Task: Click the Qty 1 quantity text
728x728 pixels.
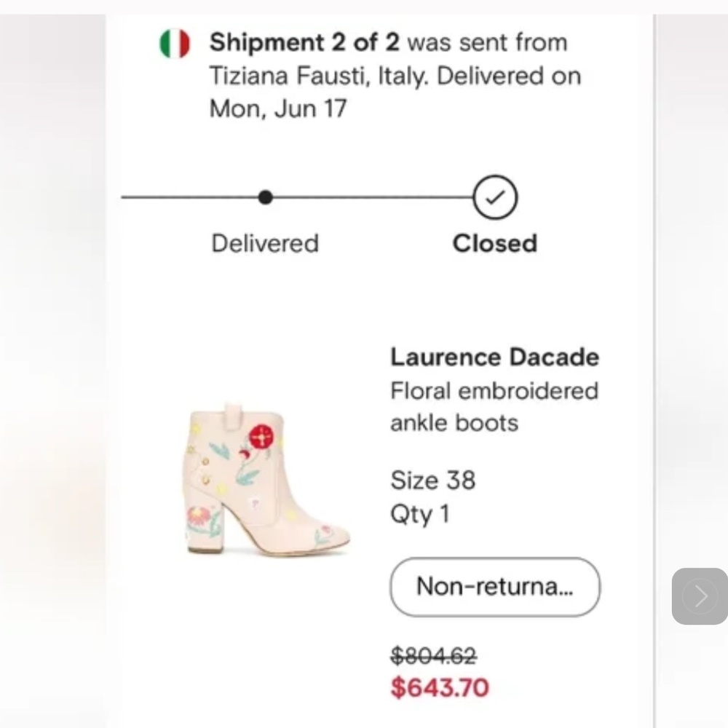Action: [x=419, y=515]
